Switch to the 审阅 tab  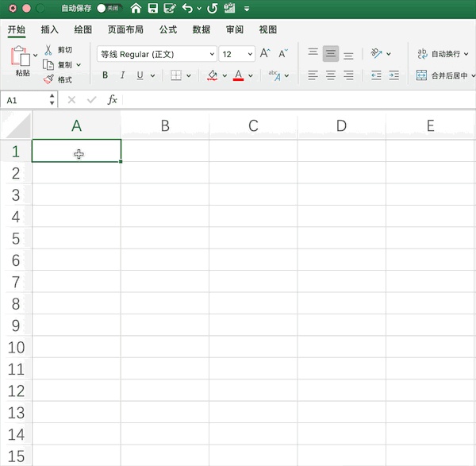pos(235,29)
